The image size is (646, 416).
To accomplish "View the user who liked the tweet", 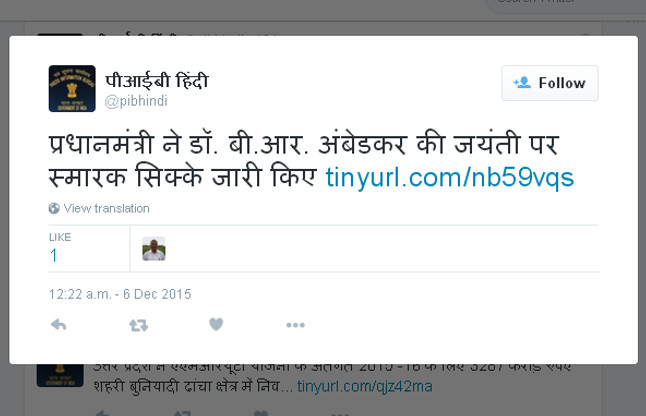I will tap(154, 249).
